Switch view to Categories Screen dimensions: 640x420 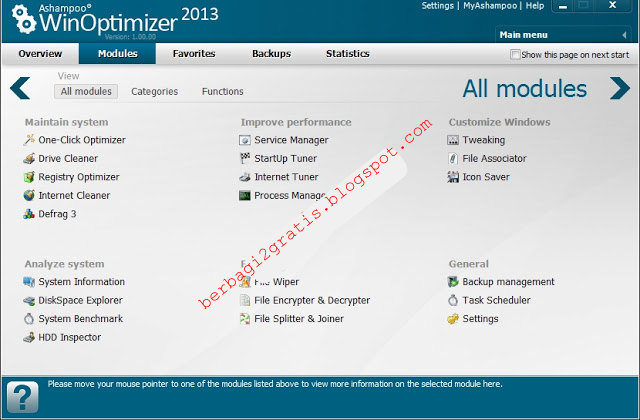tap(154, 91)
